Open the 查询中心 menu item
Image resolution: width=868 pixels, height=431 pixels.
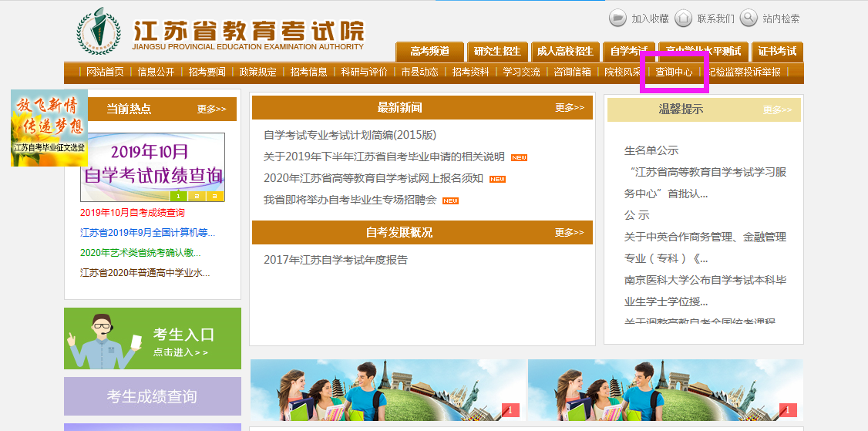[x=675, y=72]
